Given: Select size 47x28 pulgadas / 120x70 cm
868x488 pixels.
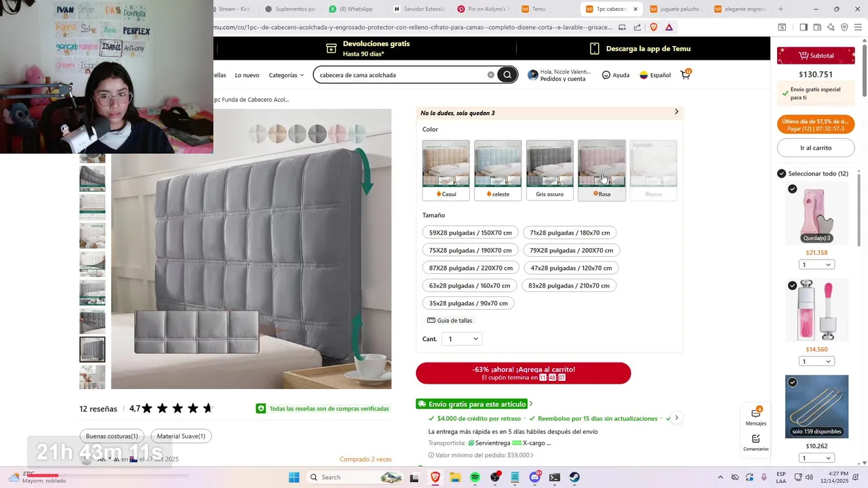Looking at the screenshot, I should coord(571,268).
